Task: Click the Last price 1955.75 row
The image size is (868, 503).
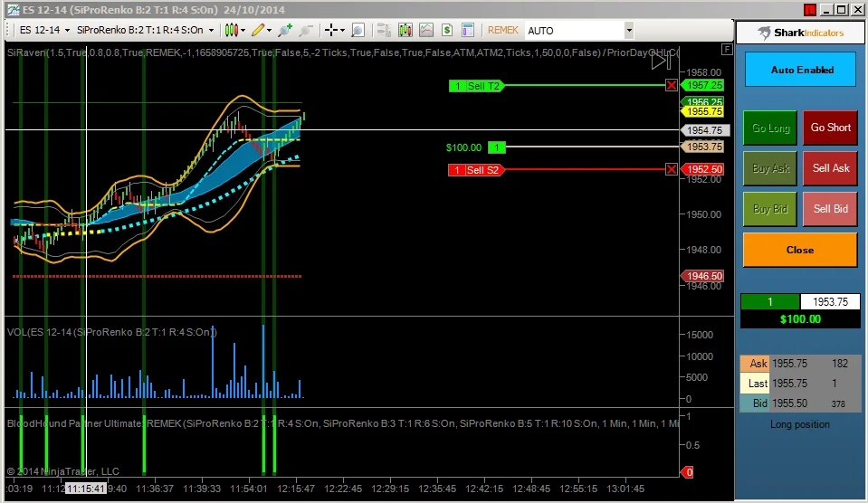Action: coord(800,383)
